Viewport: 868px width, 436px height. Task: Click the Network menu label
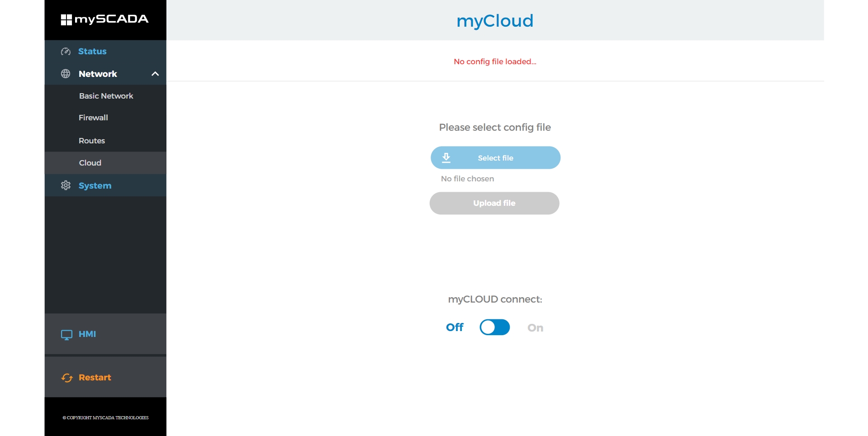click(98, 74)
